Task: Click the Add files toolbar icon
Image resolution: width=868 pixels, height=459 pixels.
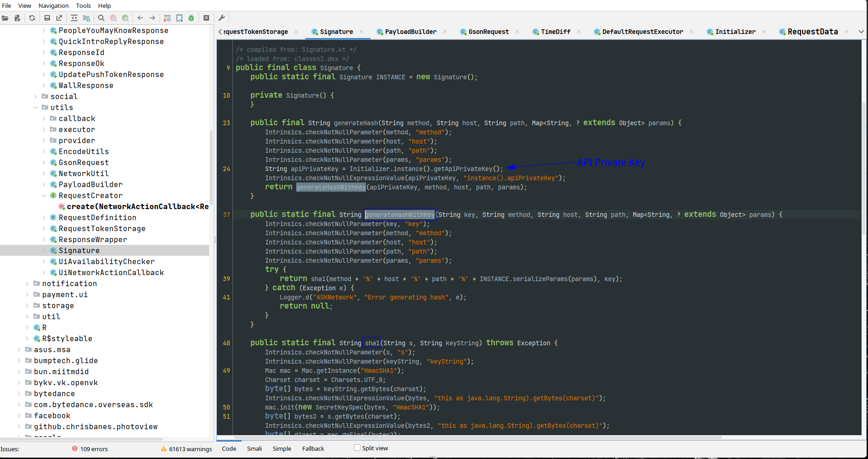Action: click(17, 18)
